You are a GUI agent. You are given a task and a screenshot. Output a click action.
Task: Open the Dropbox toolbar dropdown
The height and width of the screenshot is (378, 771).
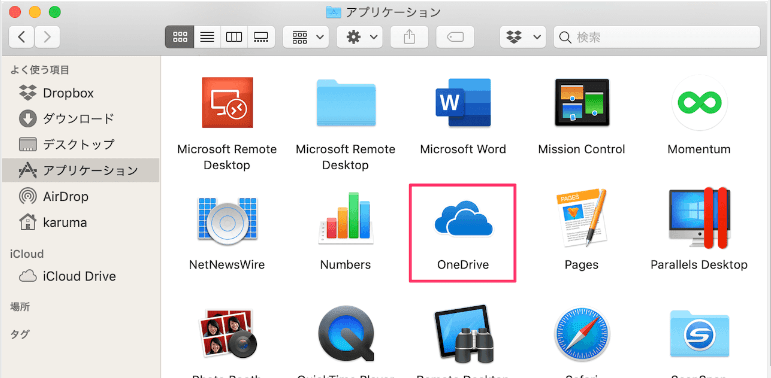click(523, 37)
